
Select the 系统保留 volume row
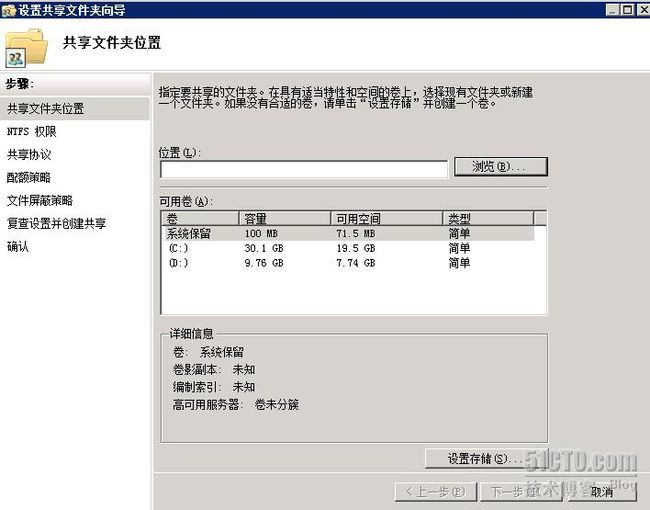click(348, 233)
